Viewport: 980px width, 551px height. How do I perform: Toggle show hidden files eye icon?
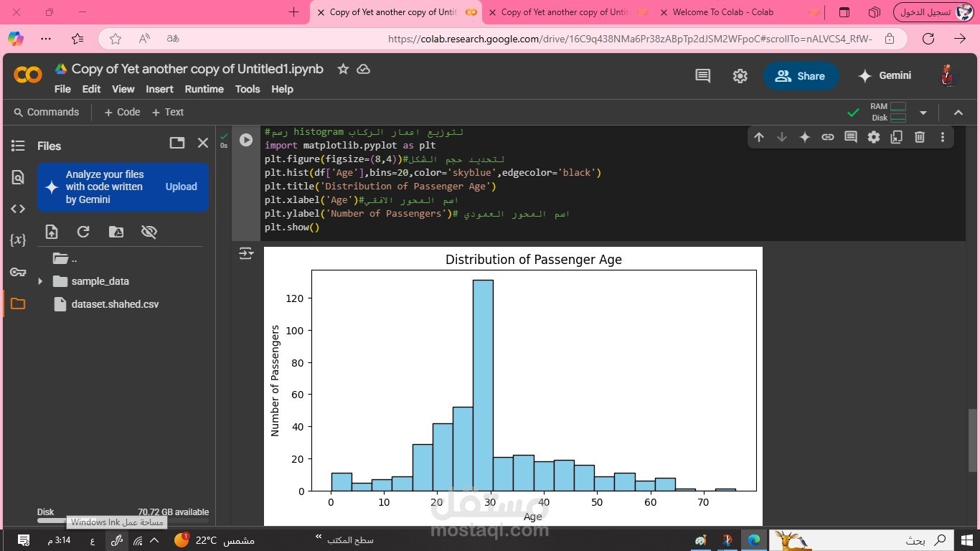pos(149,232)
